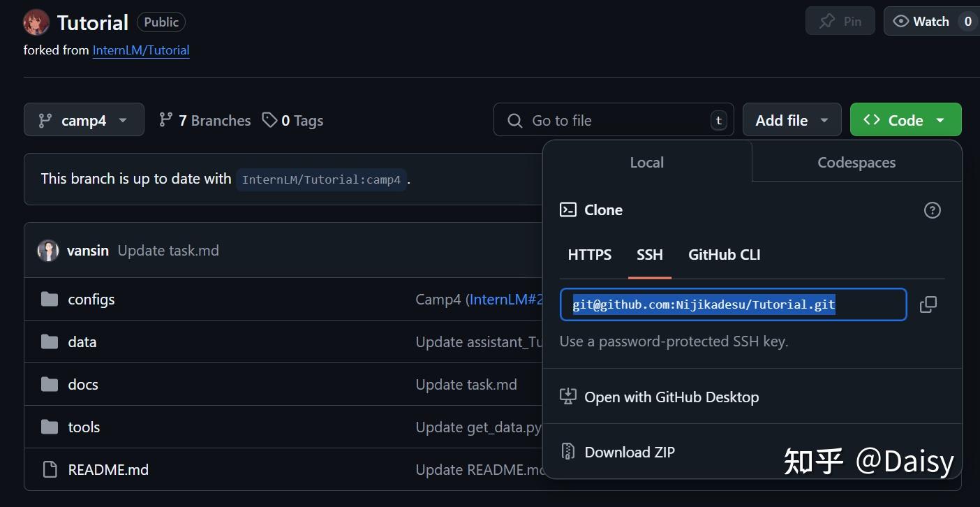Click the README.md file icon
Viewport: 980px width, 507px height.
(x=50, y=470)
